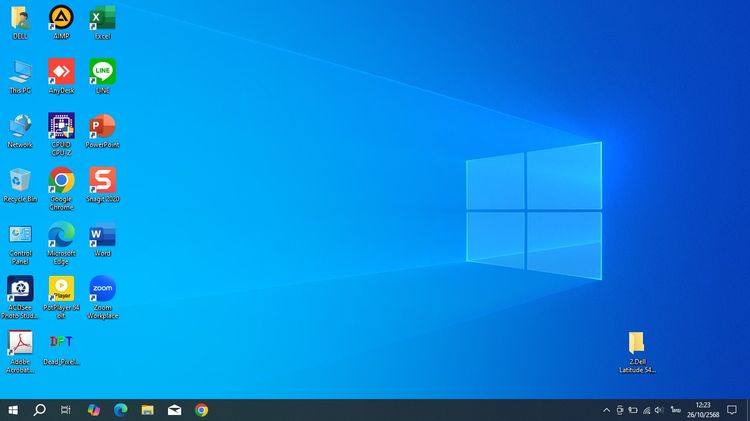Open Task View from the taskbar
Screen dimensions: 750x421
66,410
